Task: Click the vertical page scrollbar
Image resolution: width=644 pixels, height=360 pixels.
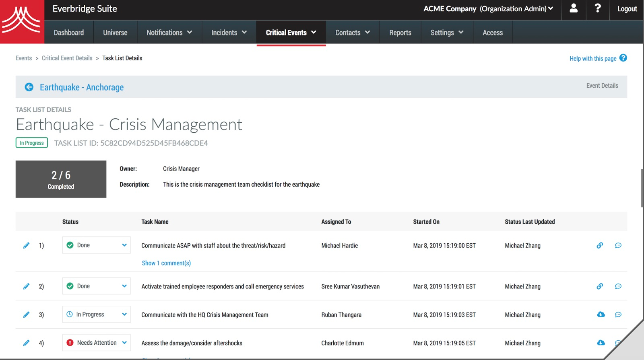Action: (x=642, y=188)
